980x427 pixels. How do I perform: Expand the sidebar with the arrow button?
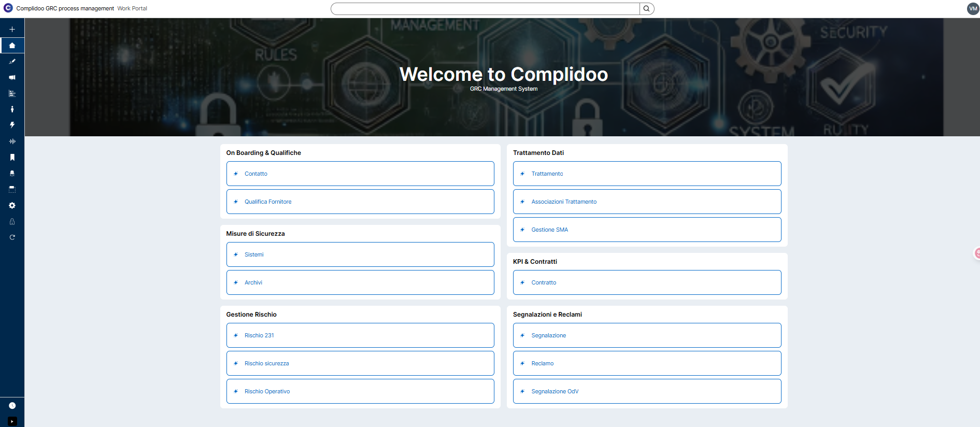point(12,422)
